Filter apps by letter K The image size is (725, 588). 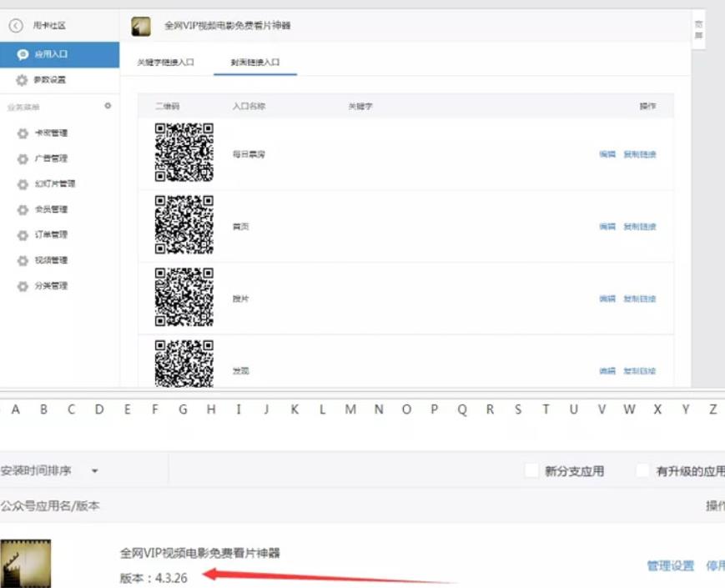[x=295, y=410]
